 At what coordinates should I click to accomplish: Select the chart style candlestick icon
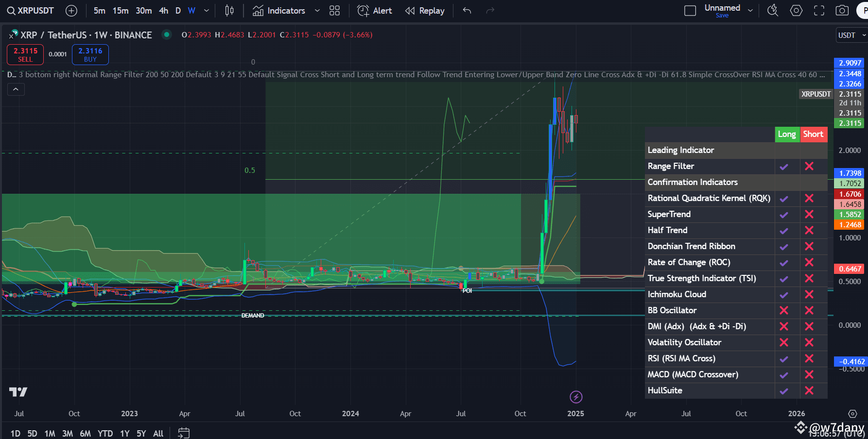[229, 10]
